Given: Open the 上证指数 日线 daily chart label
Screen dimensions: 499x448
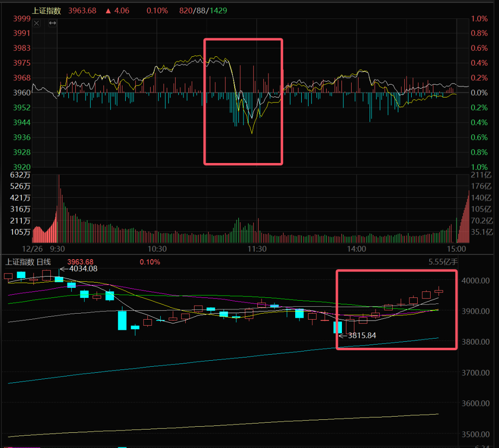Looking at the screenshot, I should pyautogui.click(x=28, y=262).
